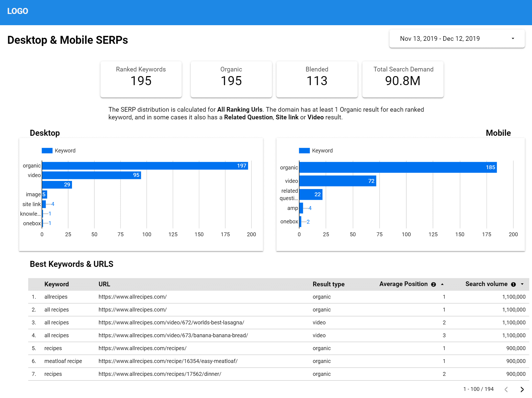
Task: Click the Result type column header
Action: pyautogui.click(x=328, y=284)
